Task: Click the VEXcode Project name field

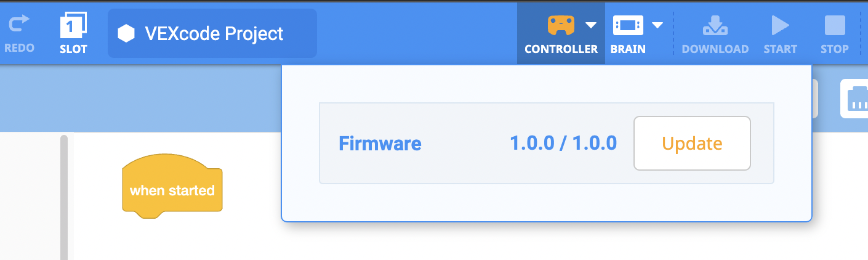Action: pos(214,33)
